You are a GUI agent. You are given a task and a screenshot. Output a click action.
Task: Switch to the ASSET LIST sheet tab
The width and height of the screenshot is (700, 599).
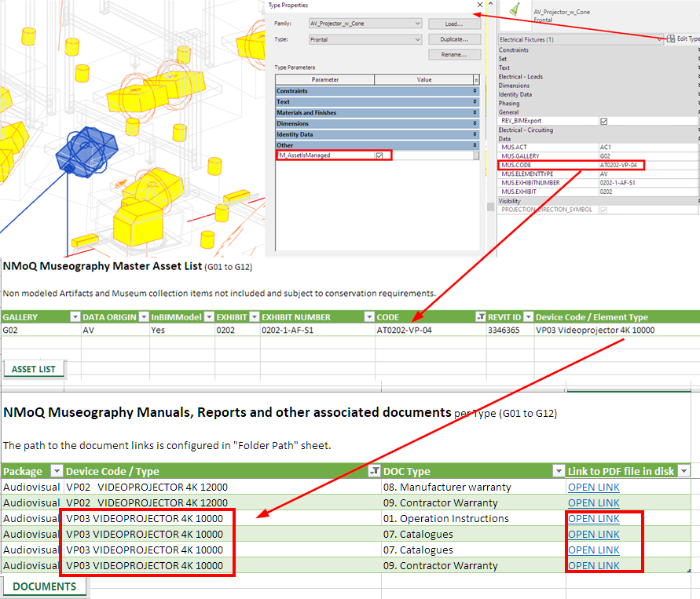click(34, 369)
